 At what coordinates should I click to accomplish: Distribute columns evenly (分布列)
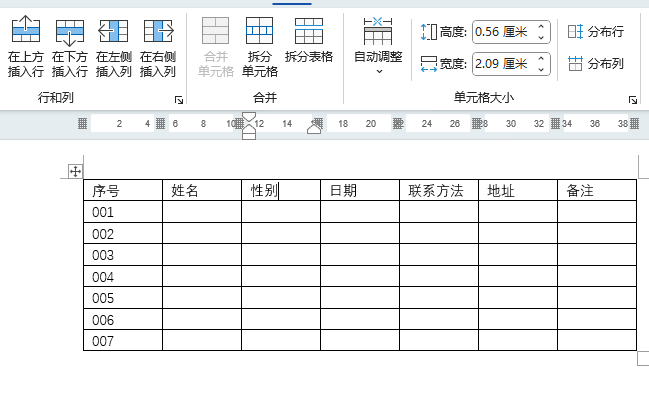coord(596,63)
